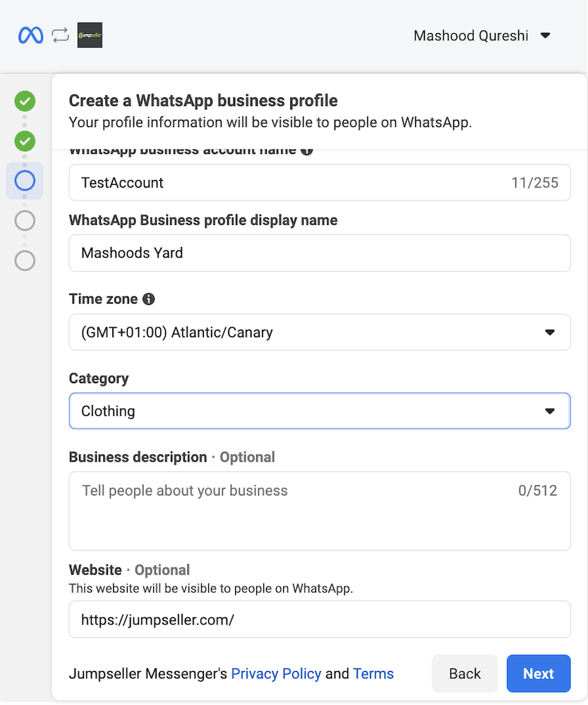Open the Mashood Qureshi account menu
588x705 pixels.
481,36
